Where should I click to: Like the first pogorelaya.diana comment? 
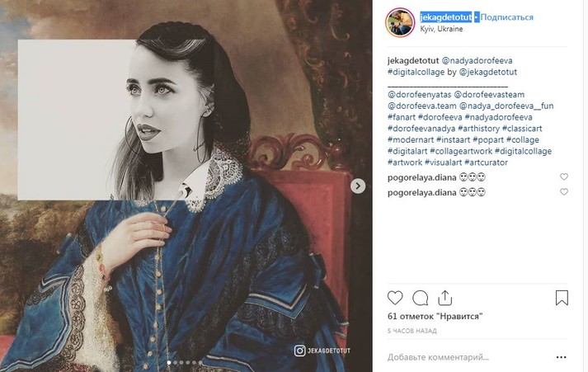click(x=564, y=177)
